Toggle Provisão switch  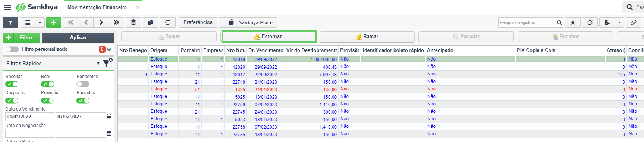(47, 100)
